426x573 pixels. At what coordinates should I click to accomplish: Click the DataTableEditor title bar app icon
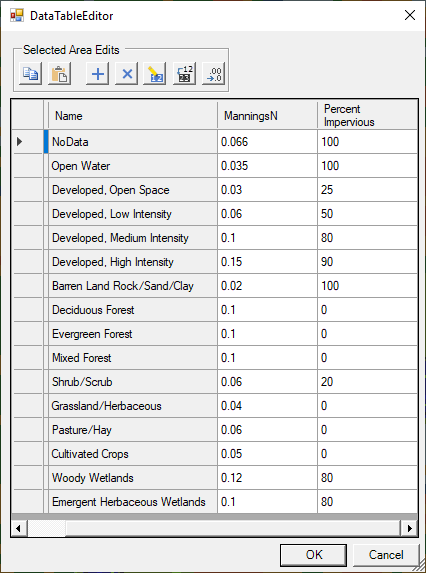click(x=17, y=15)
